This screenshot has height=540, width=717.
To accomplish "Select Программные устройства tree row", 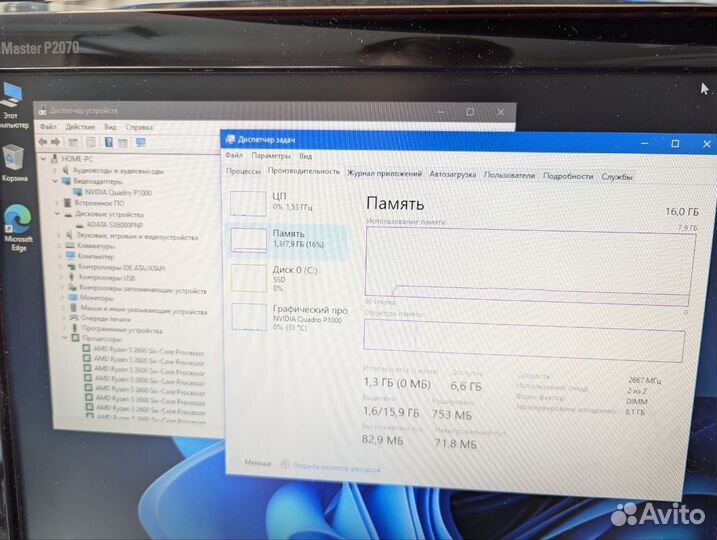I will click(122, 329).
